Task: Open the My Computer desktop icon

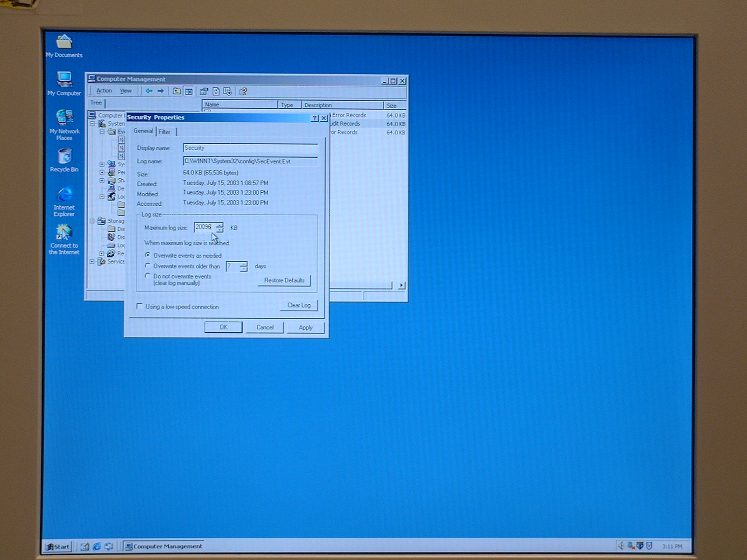Action: pyautogui.click(x=64, y=83)
